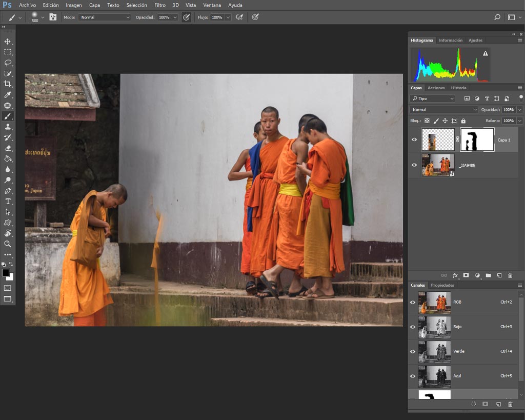525x420 pixels.
Task: Select the History Brush tool
Action: tap(7, 137)
